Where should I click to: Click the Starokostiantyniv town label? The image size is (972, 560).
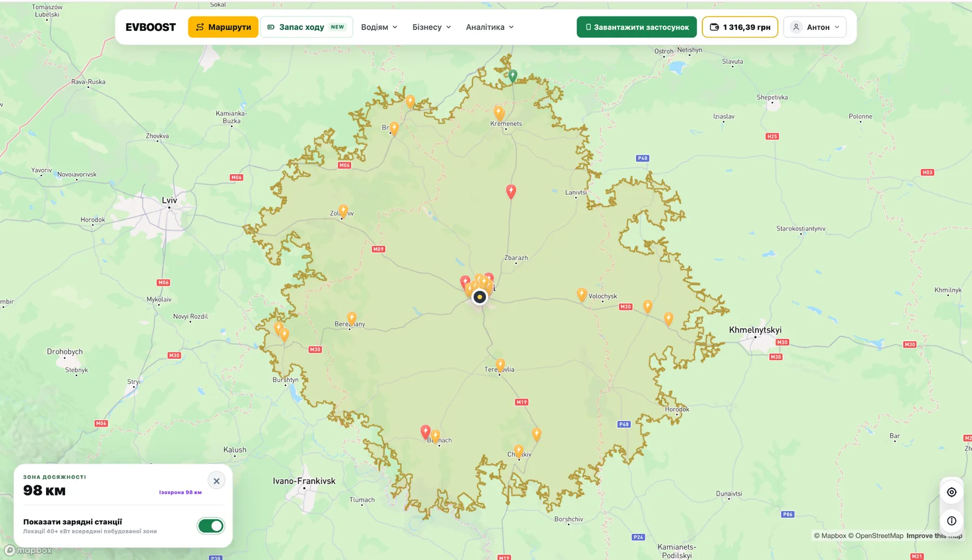pos(801,229)
